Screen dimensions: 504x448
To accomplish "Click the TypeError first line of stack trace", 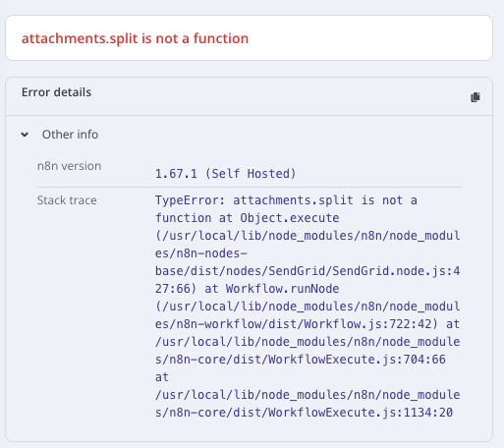I will click(x=286, y=200).
